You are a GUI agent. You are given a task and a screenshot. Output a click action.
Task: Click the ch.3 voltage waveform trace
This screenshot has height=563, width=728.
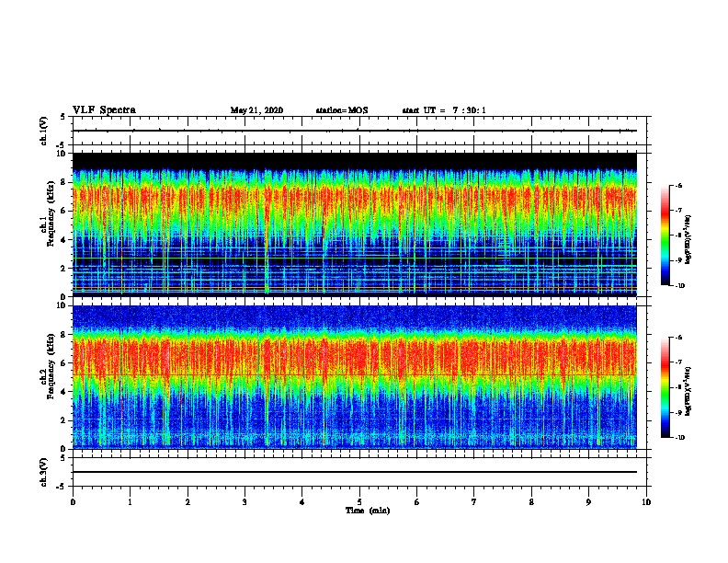(355, 472)
